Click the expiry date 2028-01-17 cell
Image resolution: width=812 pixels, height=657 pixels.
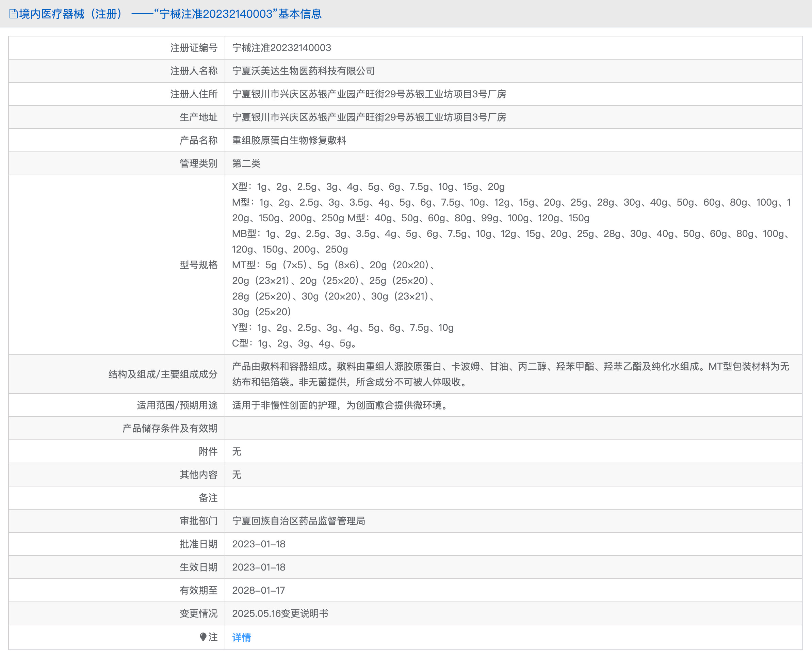259,590
